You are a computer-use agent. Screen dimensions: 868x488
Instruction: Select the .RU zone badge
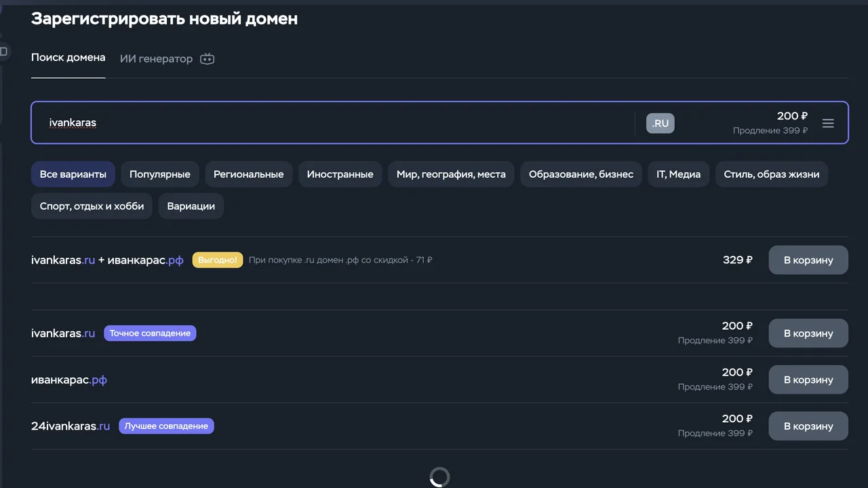pyautogui.click(x=660, y=124)
